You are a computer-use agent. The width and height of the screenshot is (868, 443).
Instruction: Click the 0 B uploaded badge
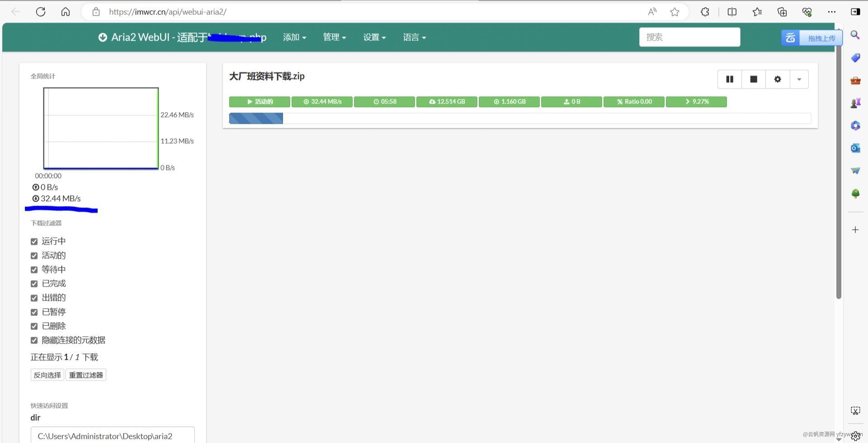[571, 102]
